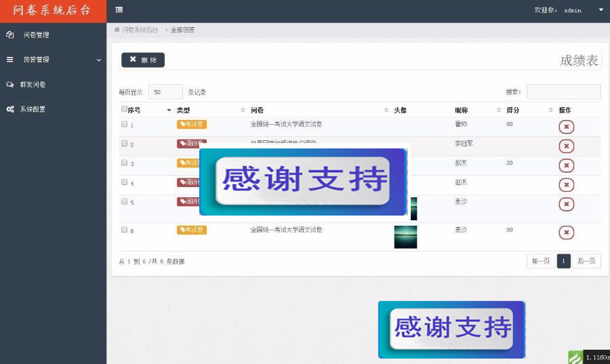
Task: Toggle the select-all checkbox in table header
Action: pos(124,109)
